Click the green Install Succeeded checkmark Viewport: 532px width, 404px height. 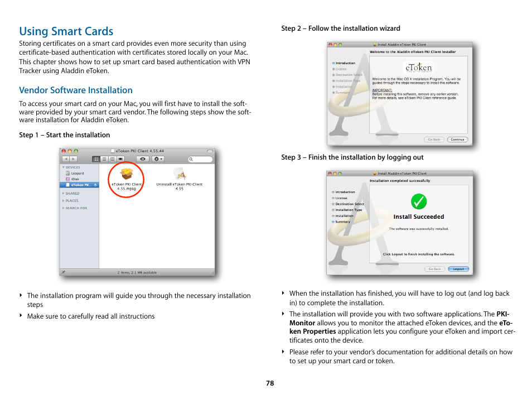(419, 201)
